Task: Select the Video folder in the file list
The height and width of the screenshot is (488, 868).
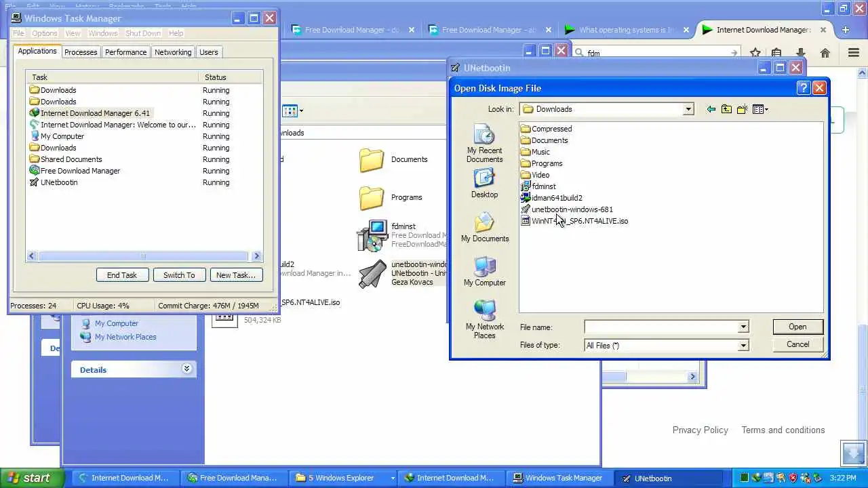Action: [x=535, y=175]
